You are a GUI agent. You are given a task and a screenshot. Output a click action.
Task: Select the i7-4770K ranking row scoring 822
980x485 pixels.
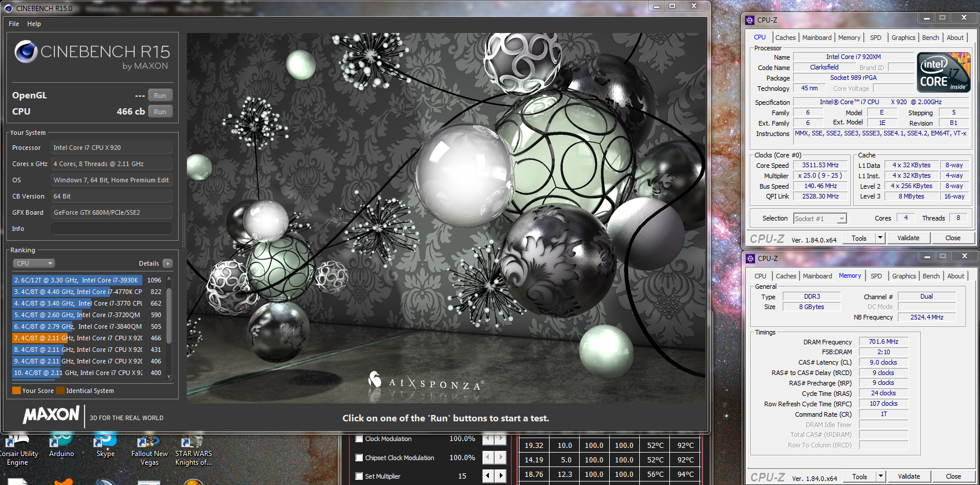pos(88,292)
